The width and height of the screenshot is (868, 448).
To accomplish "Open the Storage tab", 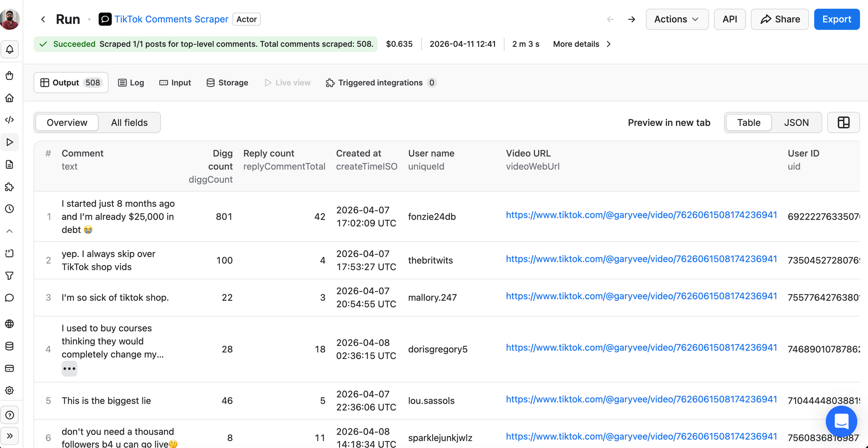I will tap(227, 82).
